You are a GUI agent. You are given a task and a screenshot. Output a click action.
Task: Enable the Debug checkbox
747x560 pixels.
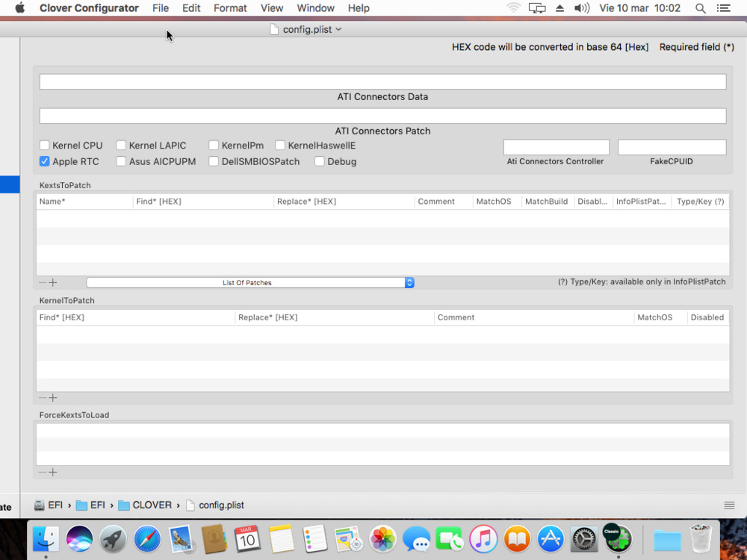tap(319, 161)
